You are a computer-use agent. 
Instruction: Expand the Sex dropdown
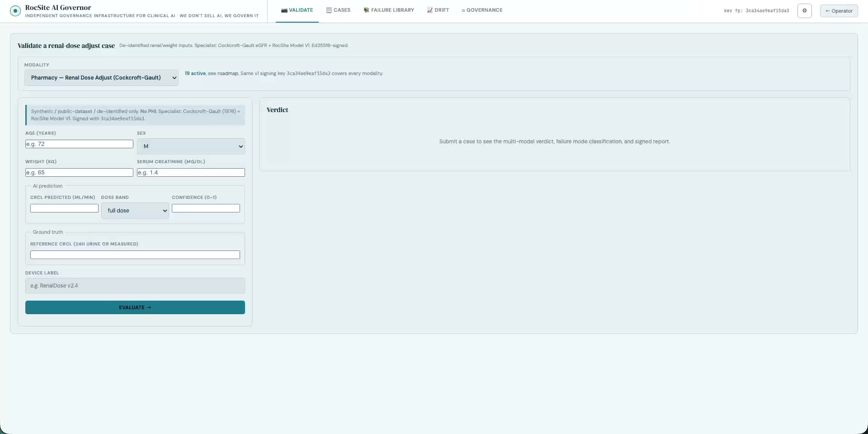191,146
